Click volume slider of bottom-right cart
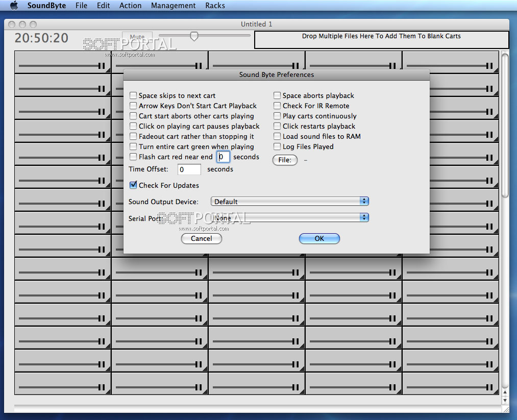517x420 pixels. 446,387
